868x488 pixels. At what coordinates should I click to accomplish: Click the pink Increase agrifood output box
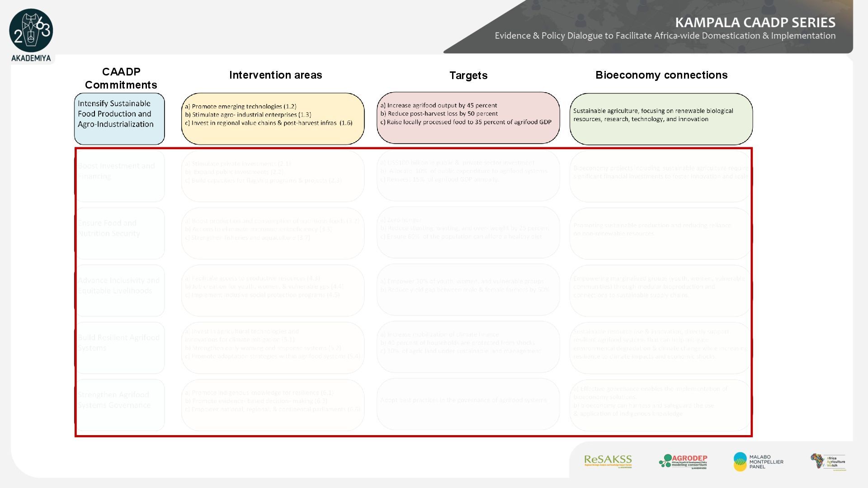tap(468, 118)
